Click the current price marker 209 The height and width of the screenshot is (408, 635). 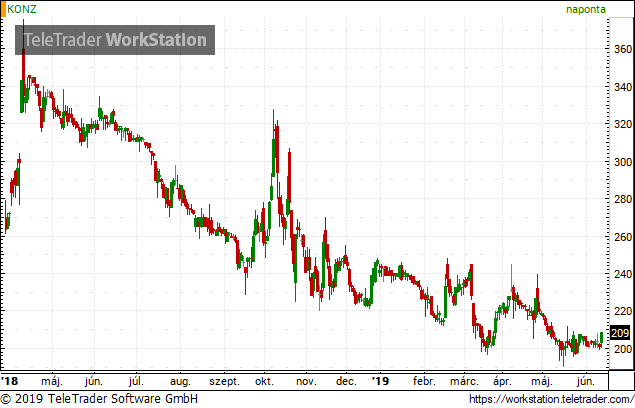click(x=620, y=333)
